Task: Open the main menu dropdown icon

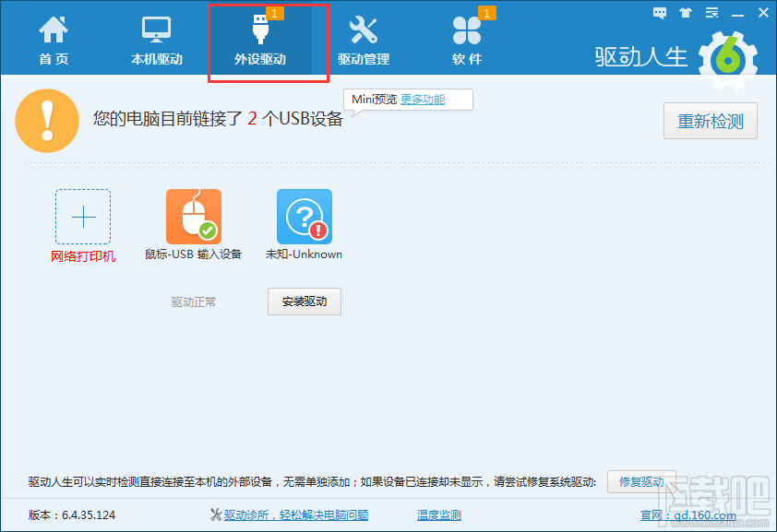Action: pyautogui.click(x=712, y=13)
